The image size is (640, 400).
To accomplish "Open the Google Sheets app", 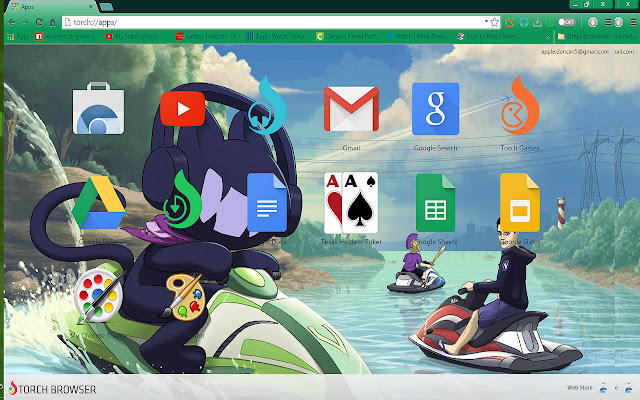I will (x=435, y=203).
